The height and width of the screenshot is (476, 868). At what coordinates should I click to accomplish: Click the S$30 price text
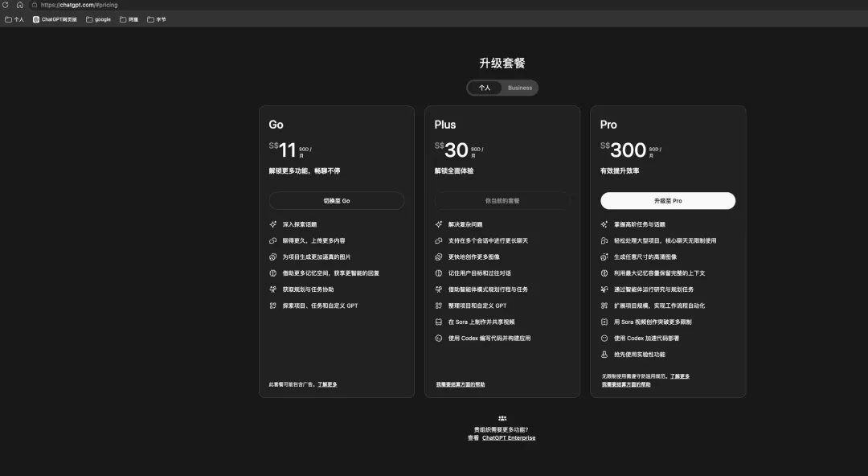coord(451,150)
